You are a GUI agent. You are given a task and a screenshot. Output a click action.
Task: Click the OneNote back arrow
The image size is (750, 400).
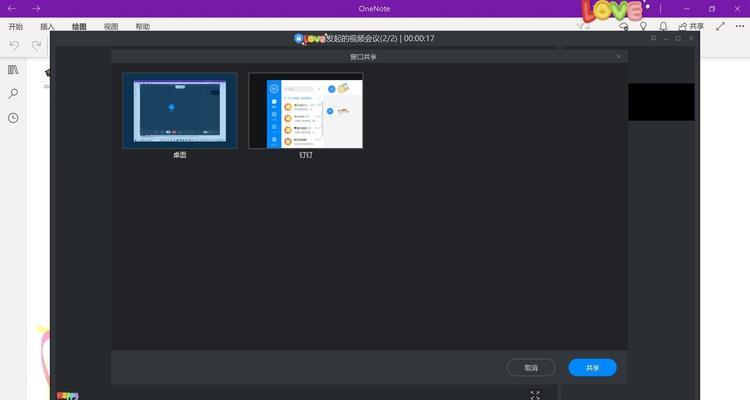[11, 9]
